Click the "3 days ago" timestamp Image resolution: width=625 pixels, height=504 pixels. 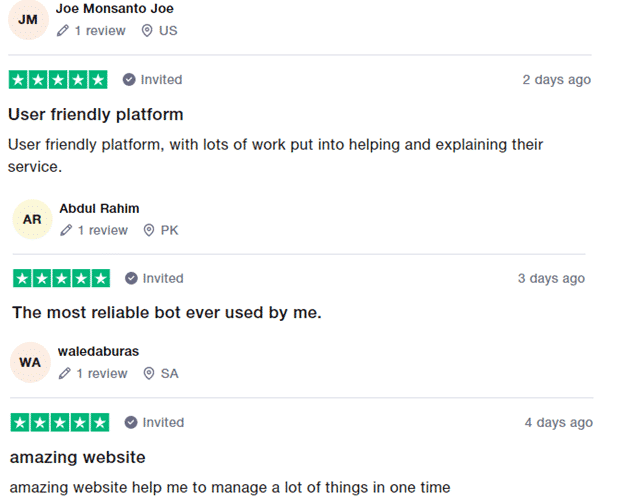551,278
